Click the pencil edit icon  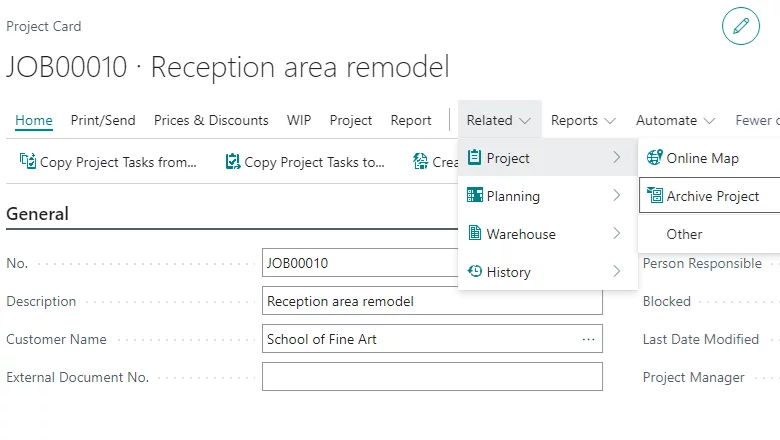tap(740, 26)
